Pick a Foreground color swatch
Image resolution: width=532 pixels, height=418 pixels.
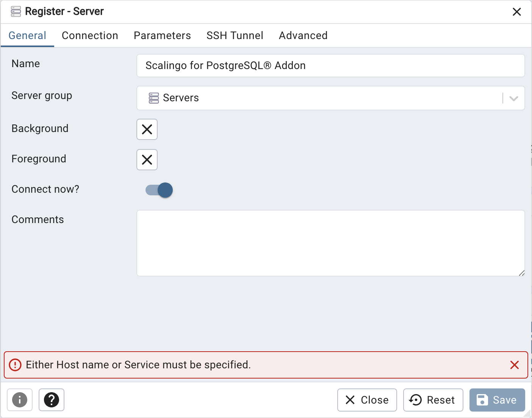point(147,160)
